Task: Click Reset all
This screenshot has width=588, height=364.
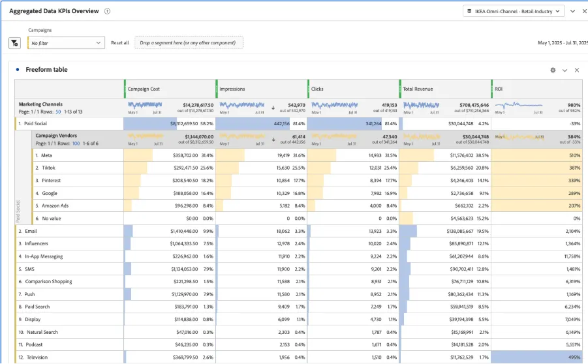Action: (119, 43)
